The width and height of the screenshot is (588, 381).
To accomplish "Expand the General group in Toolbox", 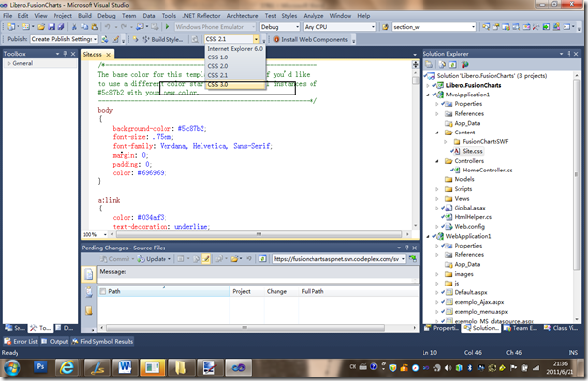I will [9, 63].
